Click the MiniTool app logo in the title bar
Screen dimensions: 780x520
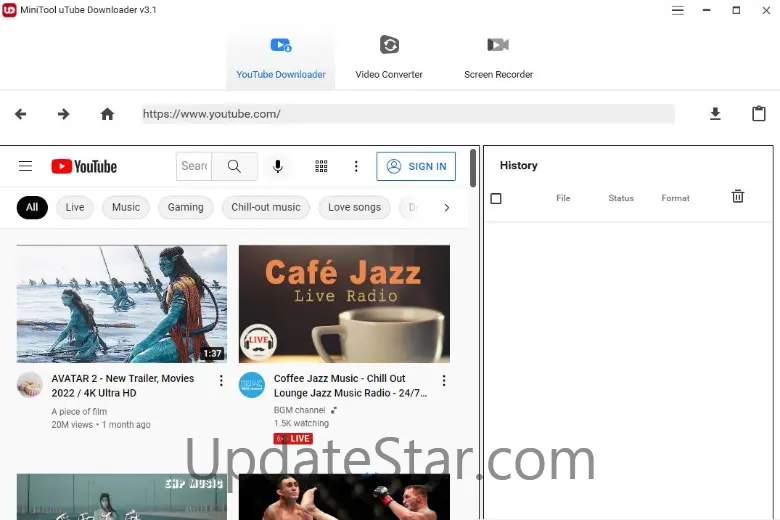[x=9, y=9]
